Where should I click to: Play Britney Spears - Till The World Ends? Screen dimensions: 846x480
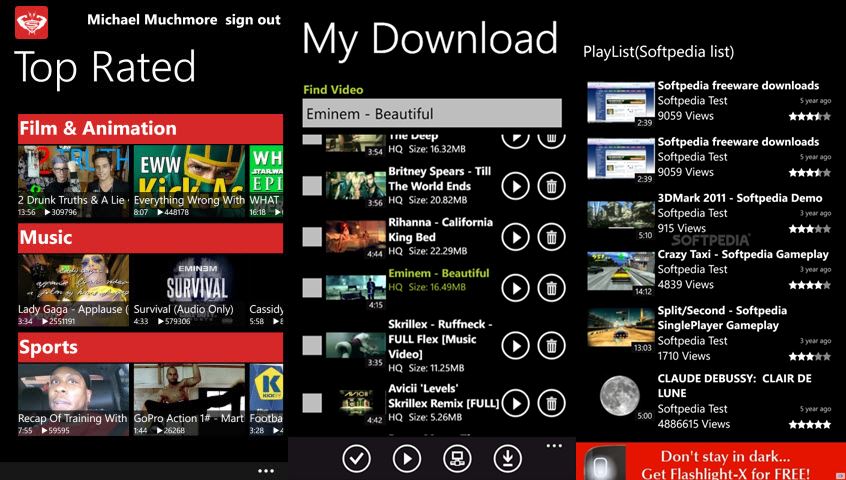click(515, 187)
